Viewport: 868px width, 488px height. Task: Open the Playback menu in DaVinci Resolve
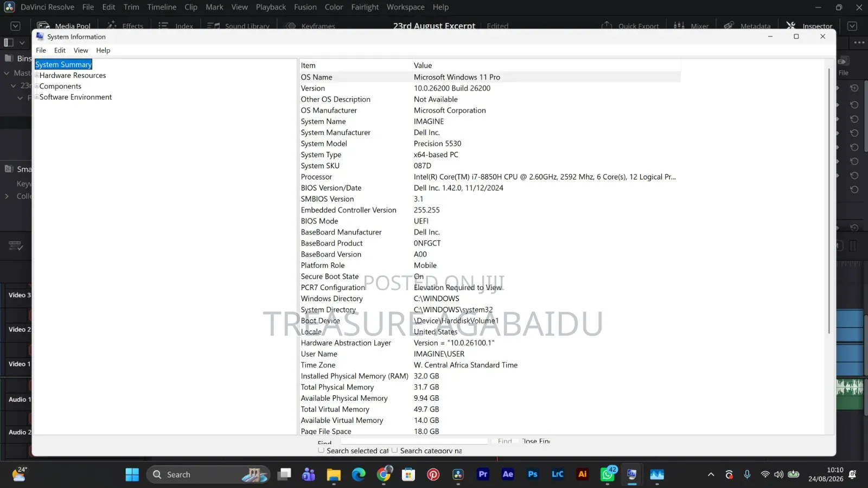click(x=271, y=7)
